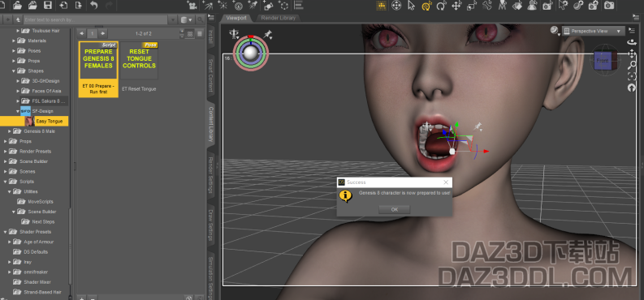644x300 pixels.
Task: Switch to the Render Library tab
Action: tap(278, 18)
